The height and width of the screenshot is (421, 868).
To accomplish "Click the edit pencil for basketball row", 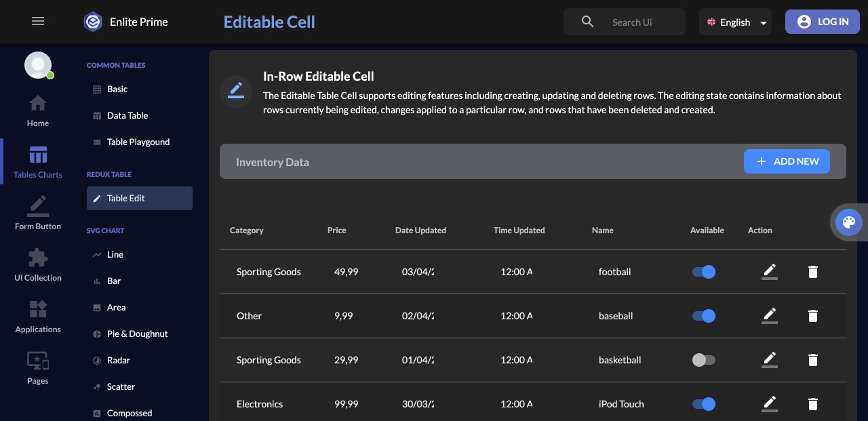I will click(x=769, y=360).
